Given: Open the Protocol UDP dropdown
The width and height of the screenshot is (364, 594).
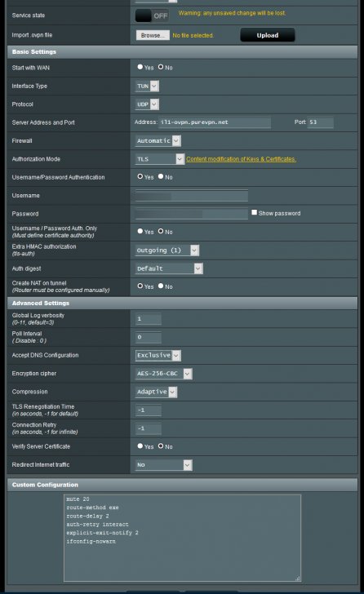Looking at the screenshot, I should click(x=148, y=104).
